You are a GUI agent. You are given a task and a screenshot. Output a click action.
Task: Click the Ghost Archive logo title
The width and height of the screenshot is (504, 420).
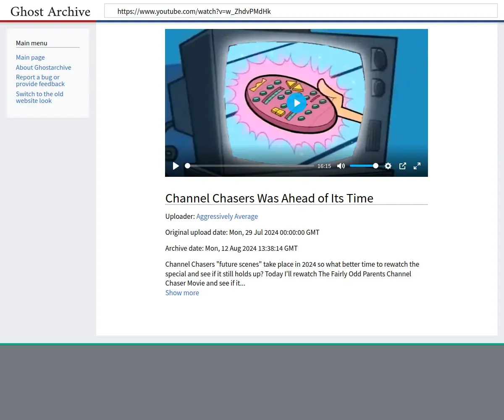pyautogui.click(x=50, y=11)
